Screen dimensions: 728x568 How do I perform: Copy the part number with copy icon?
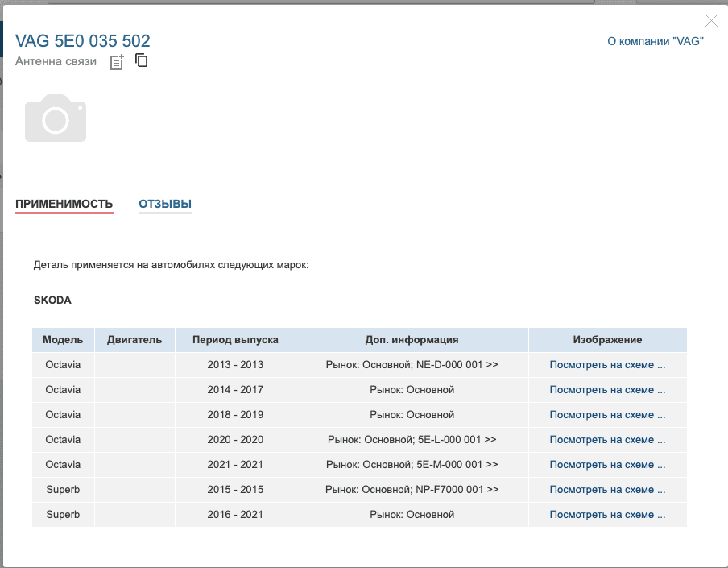[x=142, y=60]
